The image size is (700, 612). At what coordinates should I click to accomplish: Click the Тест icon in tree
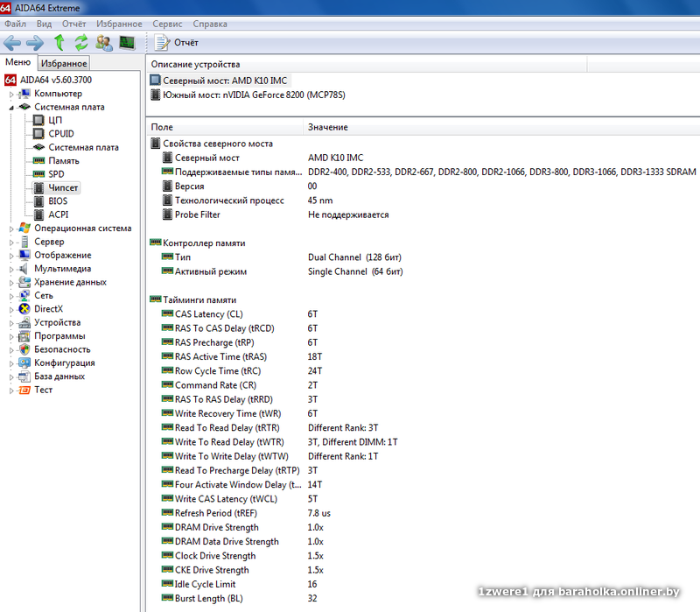[25, 390]
